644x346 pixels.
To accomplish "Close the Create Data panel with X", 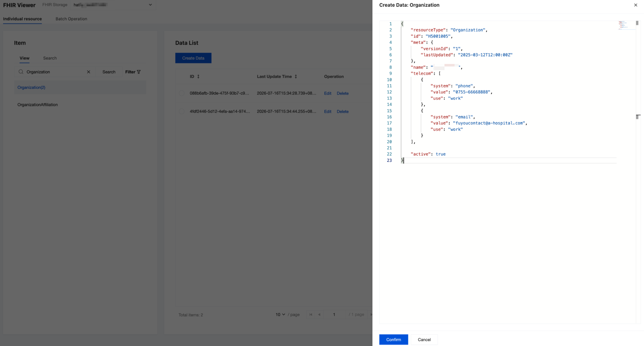I will pyautogui.click(x=636, y=5).
